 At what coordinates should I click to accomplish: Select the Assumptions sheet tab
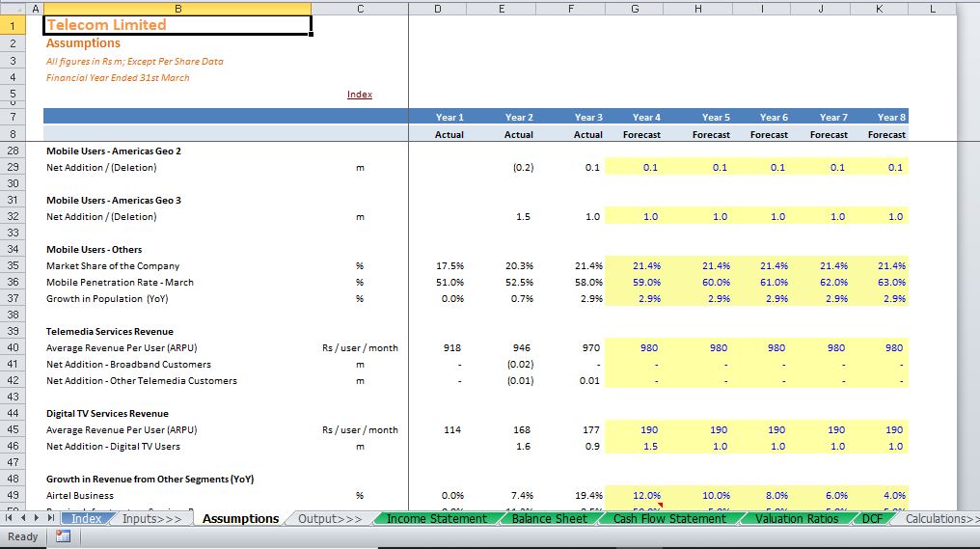point(240,519)
